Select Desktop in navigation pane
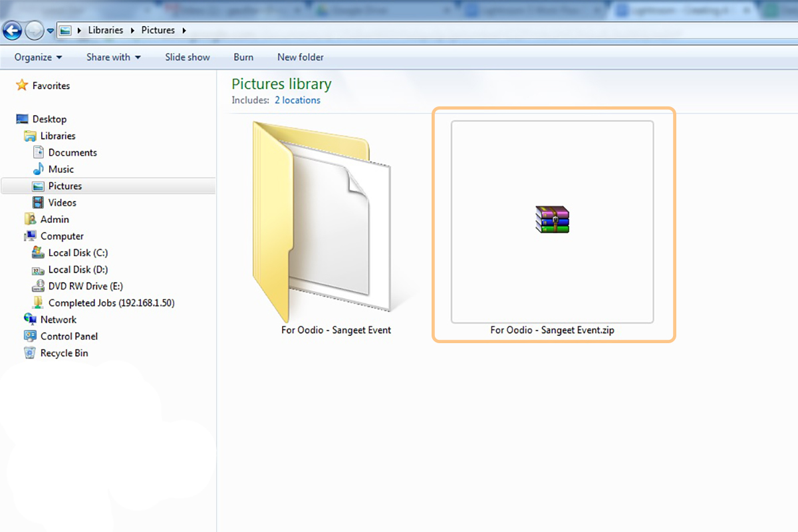 click(50, 119)
